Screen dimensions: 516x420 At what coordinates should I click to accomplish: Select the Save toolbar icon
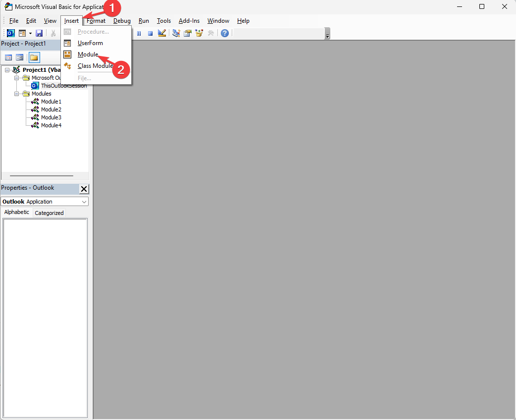[x=39, y=33]
